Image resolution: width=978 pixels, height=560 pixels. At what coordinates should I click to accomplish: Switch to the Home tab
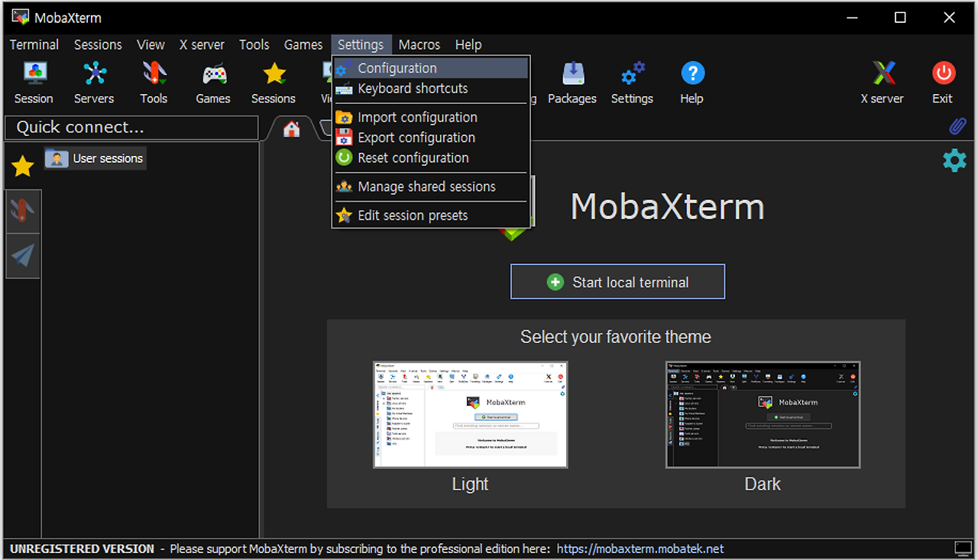(x=291, y=129)
